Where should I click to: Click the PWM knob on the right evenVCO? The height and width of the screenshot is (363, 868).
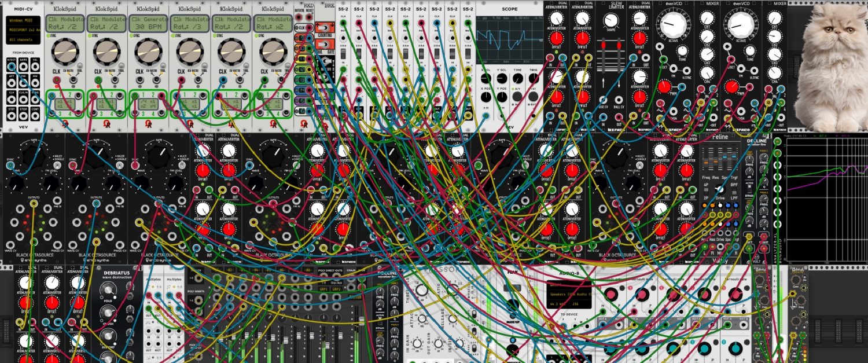coord(732,87)
